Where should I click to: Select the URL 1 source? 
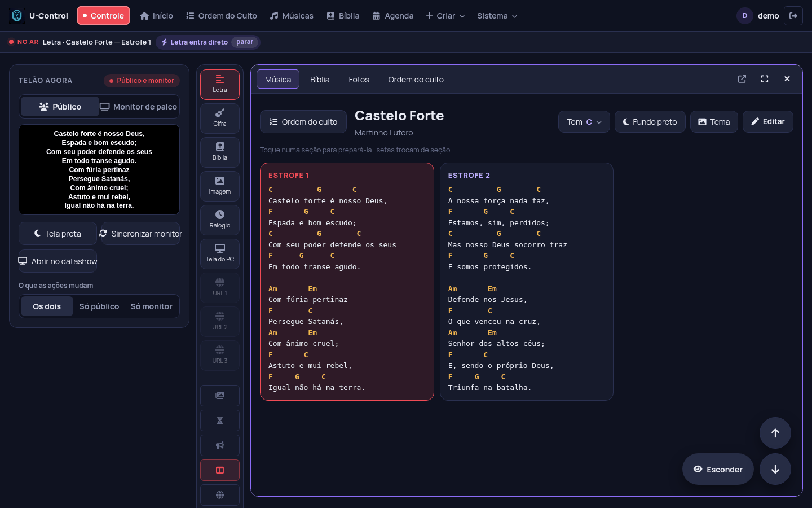pyautogui.click(x=220, y=288)
